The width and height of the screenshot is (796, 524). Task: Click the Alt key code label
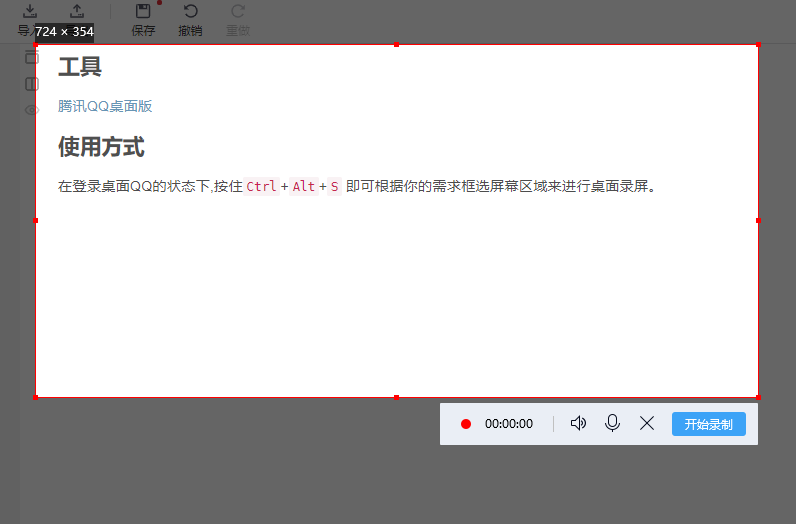(304, 186)
